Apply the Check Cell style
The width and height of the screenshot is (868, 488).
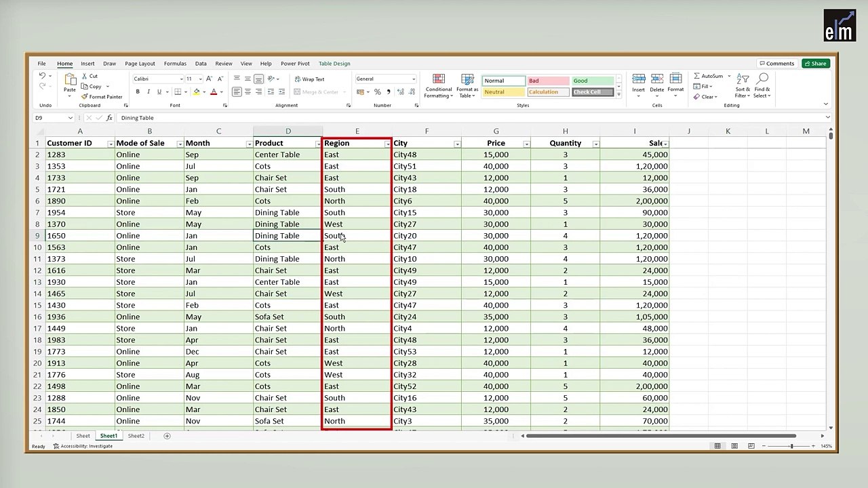[593, 92]
